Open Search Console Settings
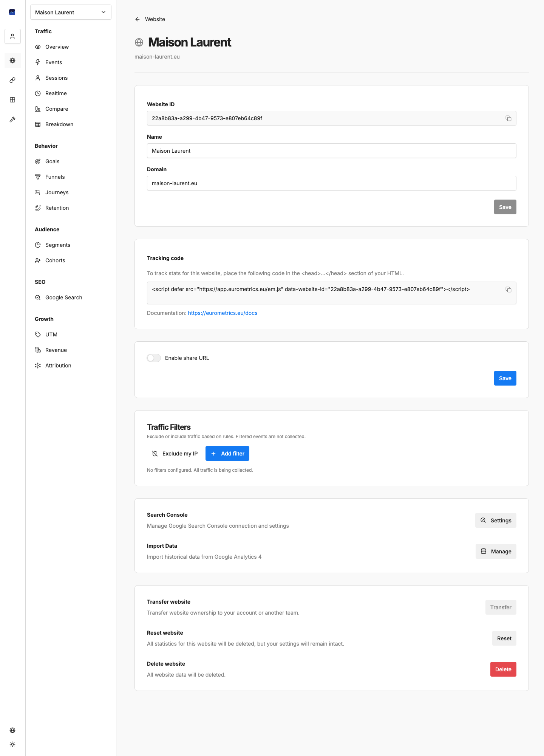The height and width of the screenshot is (756, 544). pos(496,521)
